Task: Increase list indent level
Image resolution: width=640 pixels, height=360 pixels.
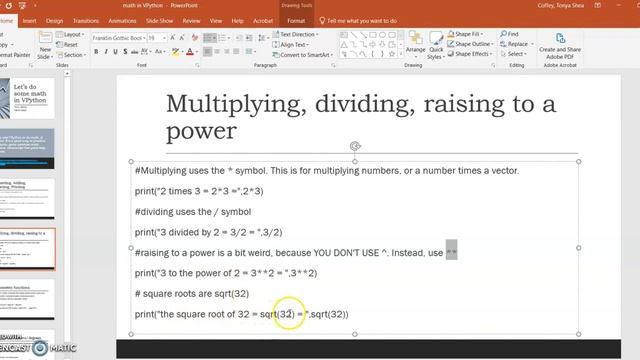Action: point(249,38)
